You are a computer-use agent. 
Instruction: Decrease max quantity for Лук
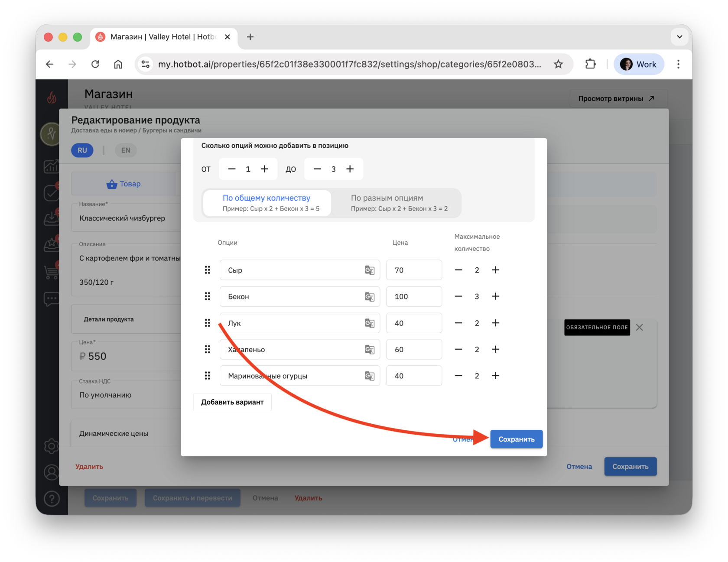[458, 323]
